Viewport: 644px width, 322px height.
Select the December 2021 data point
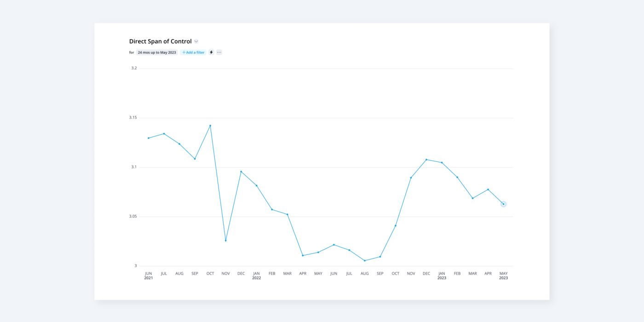click(x=241, y=172)
